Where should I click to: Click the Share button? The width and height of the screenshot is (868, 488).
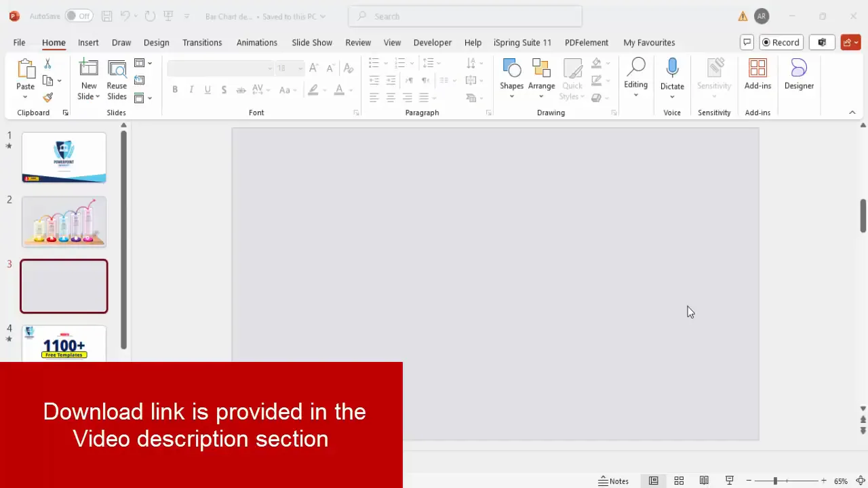850,42
